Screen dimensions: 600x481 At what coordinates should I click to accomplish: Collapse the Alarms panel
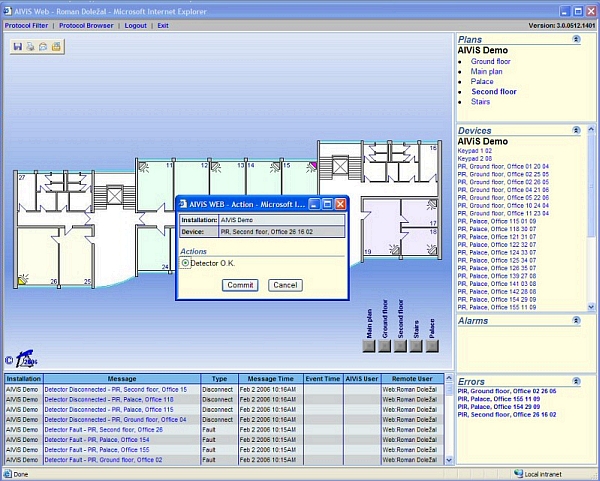click(x=576, y=320)
